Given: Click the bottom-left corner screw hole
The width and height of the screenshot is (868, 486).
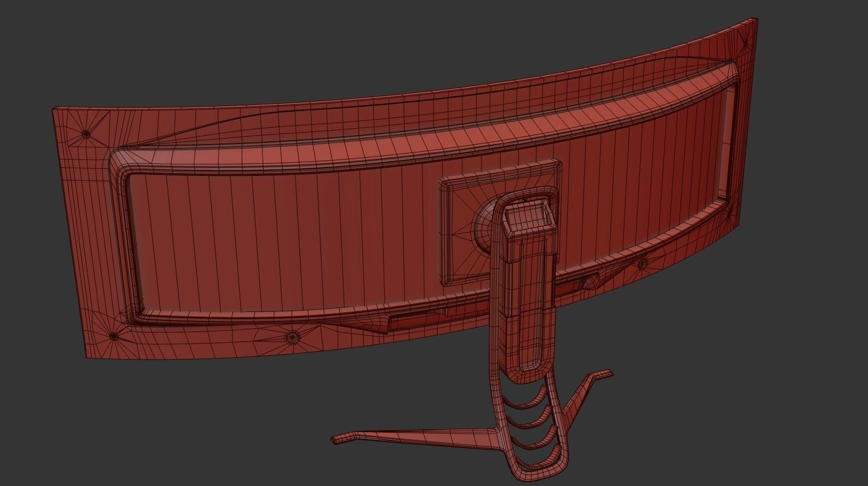Looking at the screenshot, I should (113, 336).
